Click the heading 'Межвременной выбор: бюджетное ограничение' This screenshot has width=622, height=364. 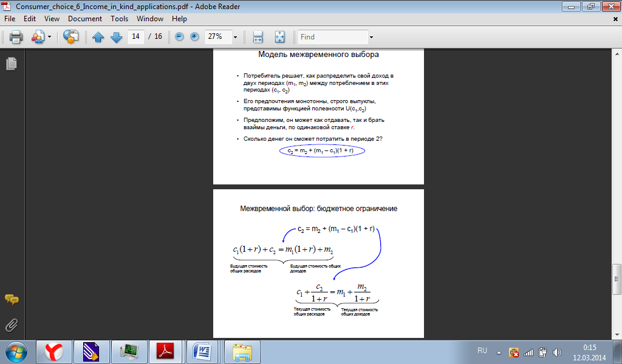[318, 208]
